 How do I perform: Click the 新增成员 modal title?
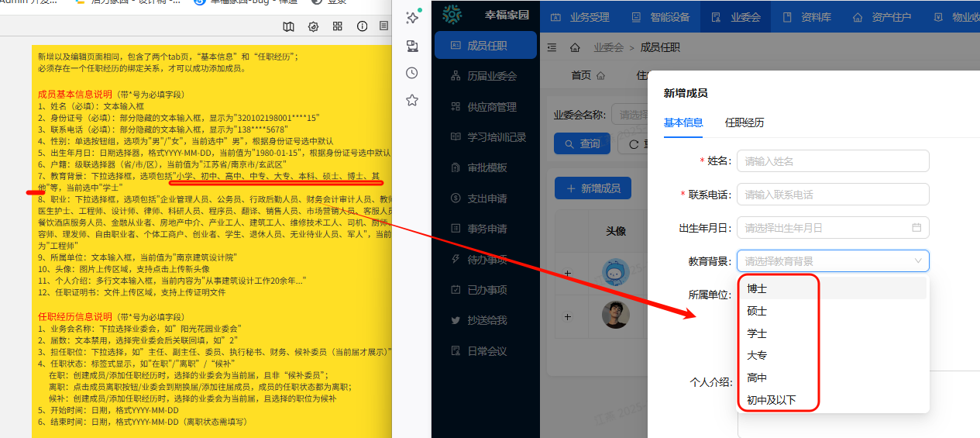686,93
